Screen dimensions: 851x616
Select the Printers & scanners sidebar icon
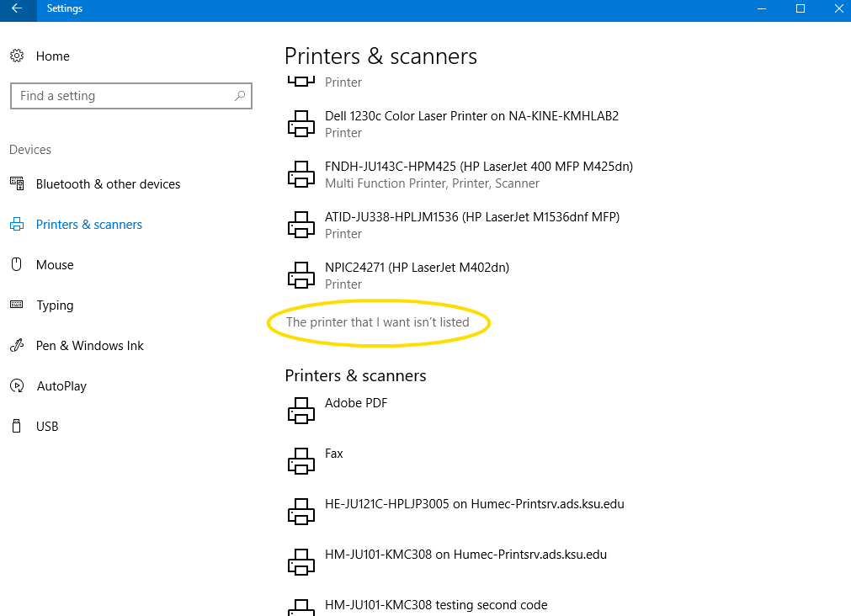(17, 224)
